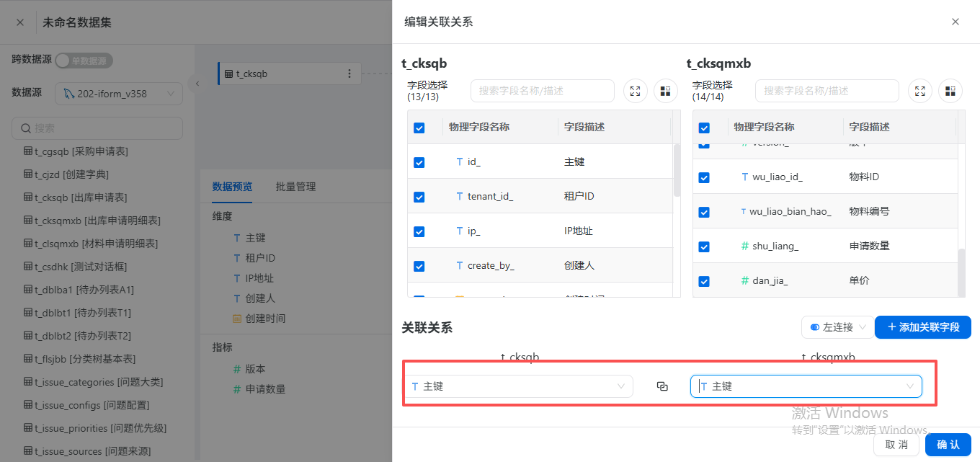Click the hash icon beside 申请数量 metric
The width and height of the screenshot is (980, 462).
(237, 389)
